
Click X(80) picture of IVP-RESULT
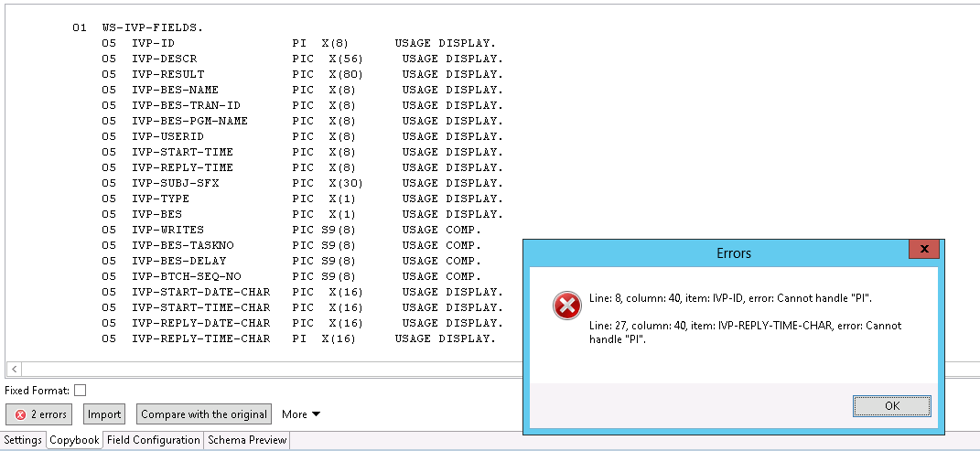point(346,74)
